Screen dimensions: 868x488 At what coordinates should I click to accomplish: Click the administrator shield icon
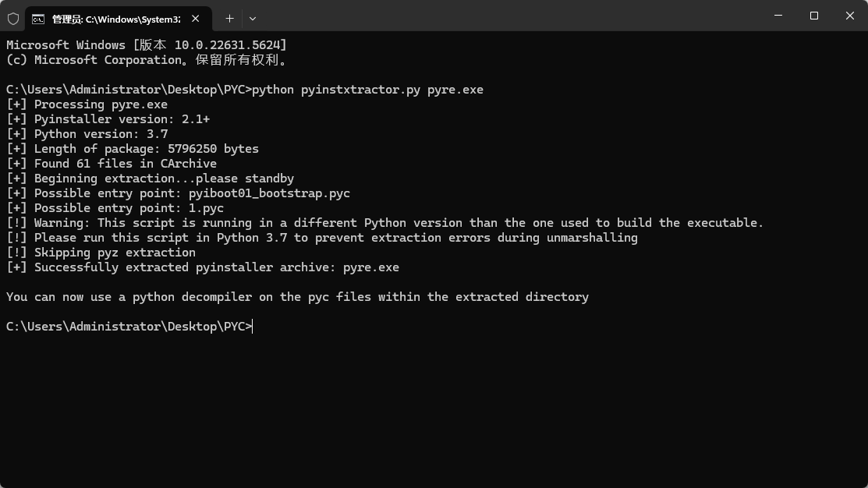(13, 18)
